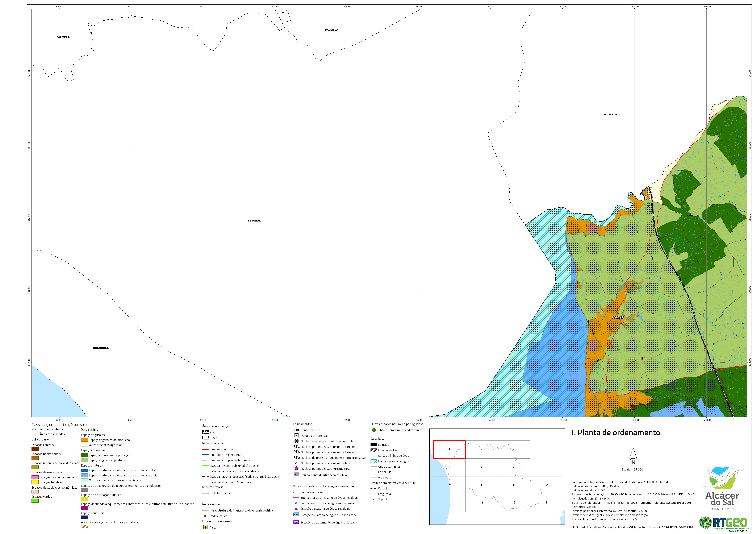Click the north arrow symbol
The height and width of the screenshot is (534, 756).
[x=633, y=456]
